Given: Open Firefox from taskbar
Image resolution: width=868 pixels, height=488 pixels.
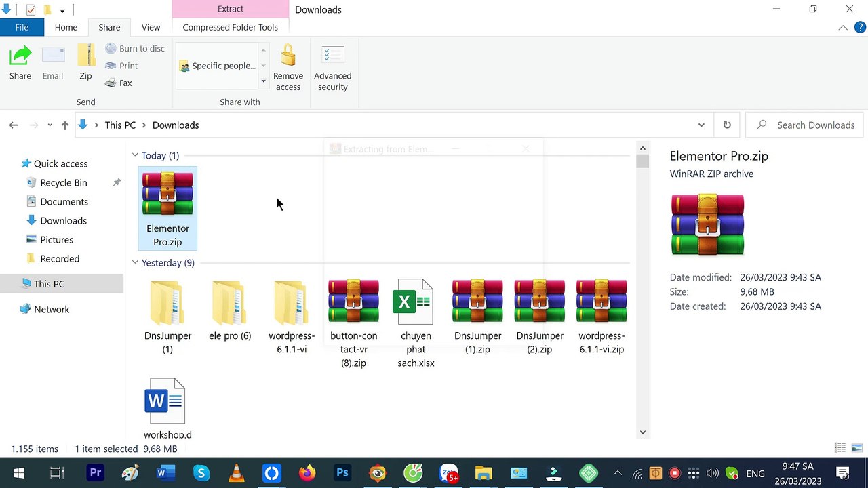Looking at the screenshot, I should pos(307,473).
